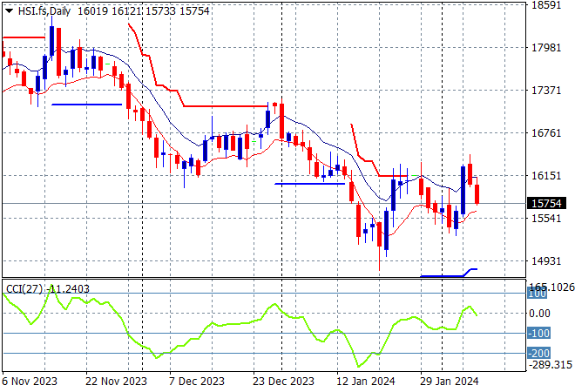
Task: Click the 7 Dec 2023 date label
Action: click(x=199, y=381)
